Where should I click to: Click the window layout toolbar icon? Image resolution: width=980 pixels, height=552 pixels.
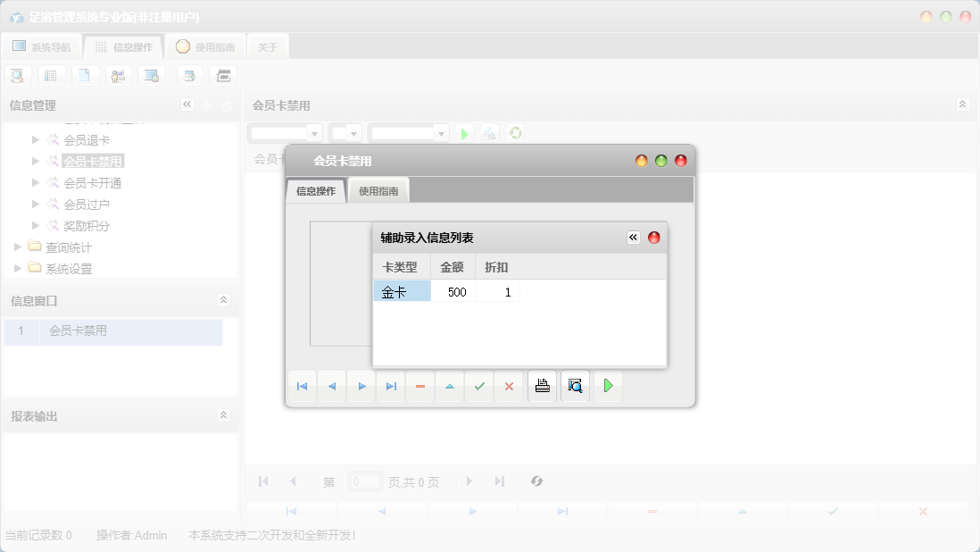point(223,76)
